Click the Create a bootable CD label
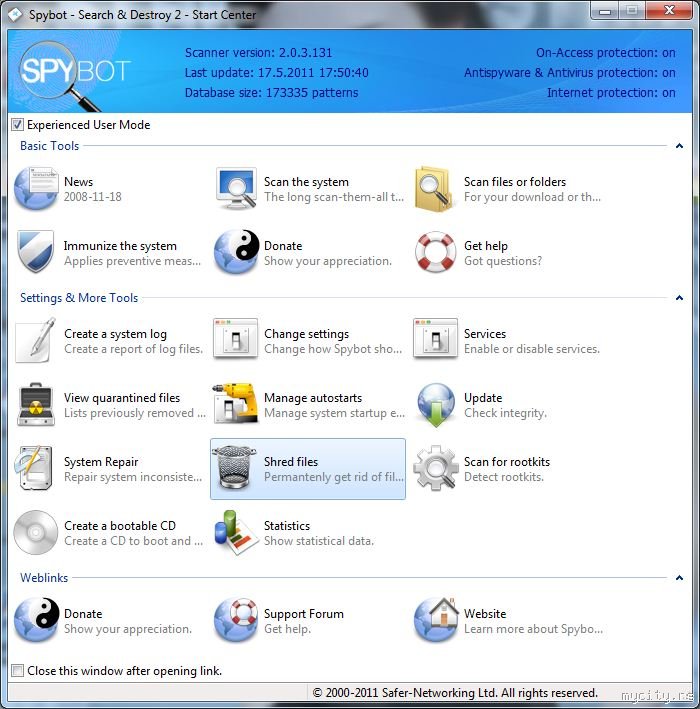 120,526
